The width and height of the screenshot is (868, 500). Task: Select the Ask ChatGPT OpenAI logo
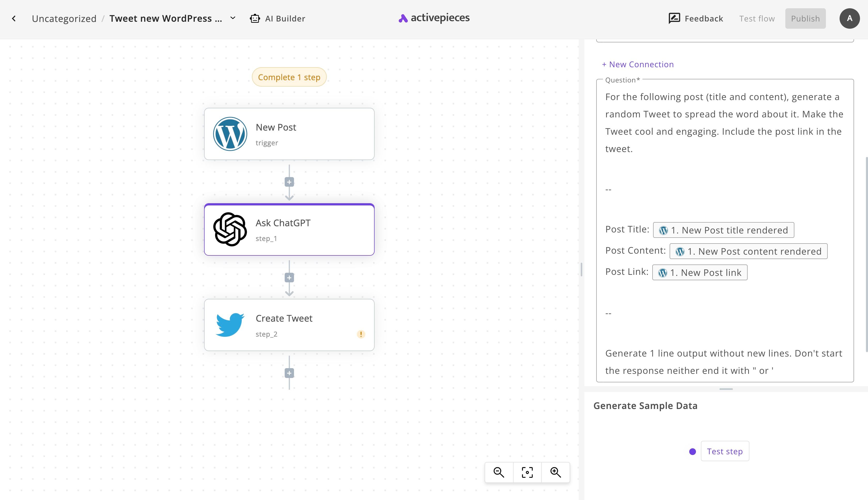tap(230, 229)
